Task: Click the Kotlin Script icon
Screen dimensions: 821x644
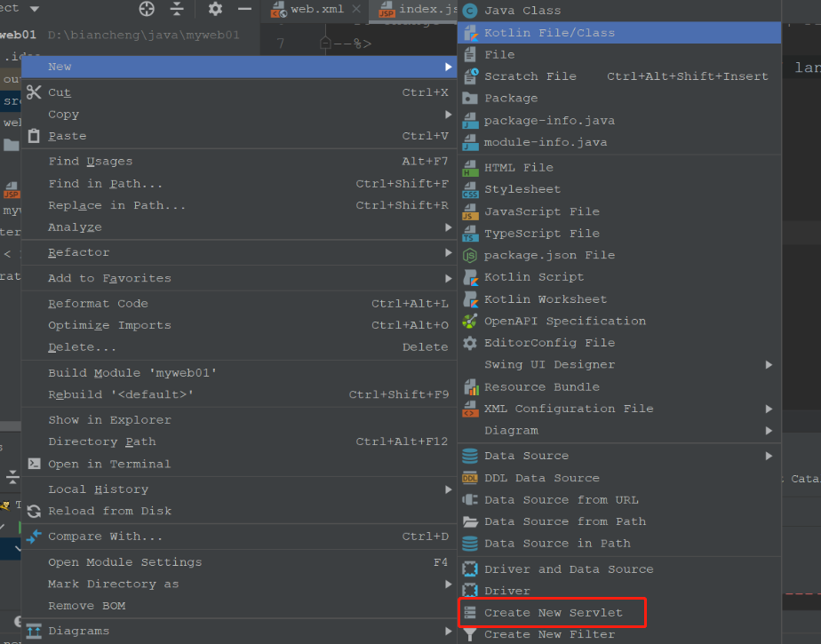Action: coord(470,277)
